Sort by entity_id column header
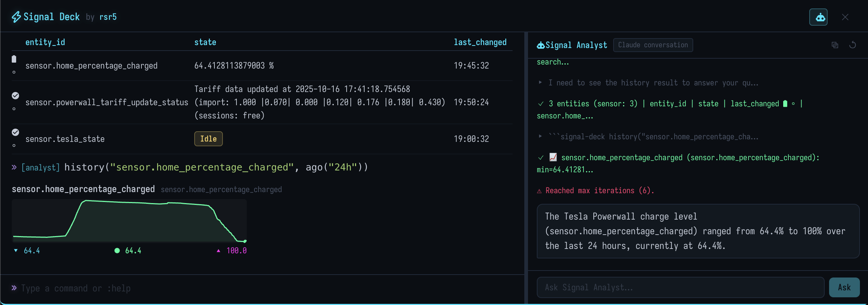The height and width of the screenshot is (305, 868). pyautogui.click(x=45, y=42)
